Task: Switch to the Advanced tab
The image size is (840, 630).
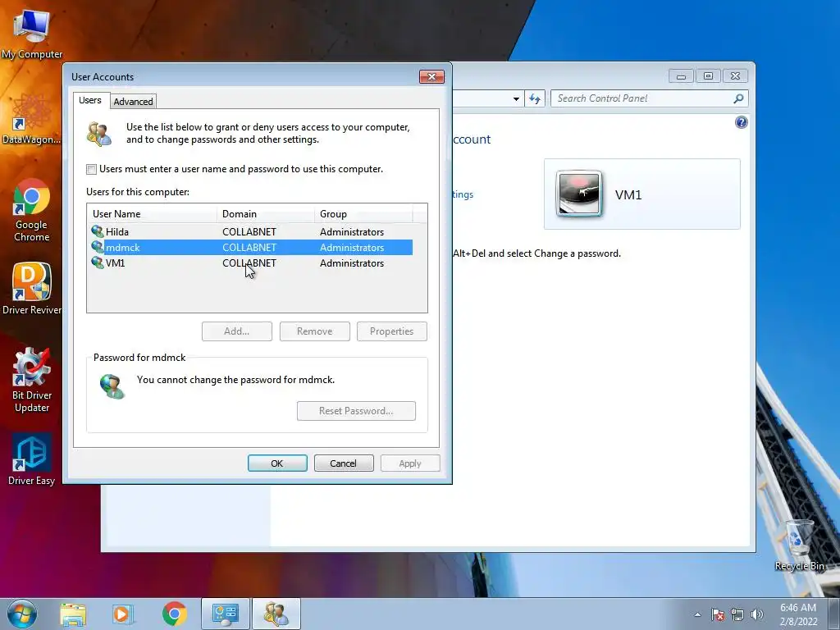Action: coord(133,101)
